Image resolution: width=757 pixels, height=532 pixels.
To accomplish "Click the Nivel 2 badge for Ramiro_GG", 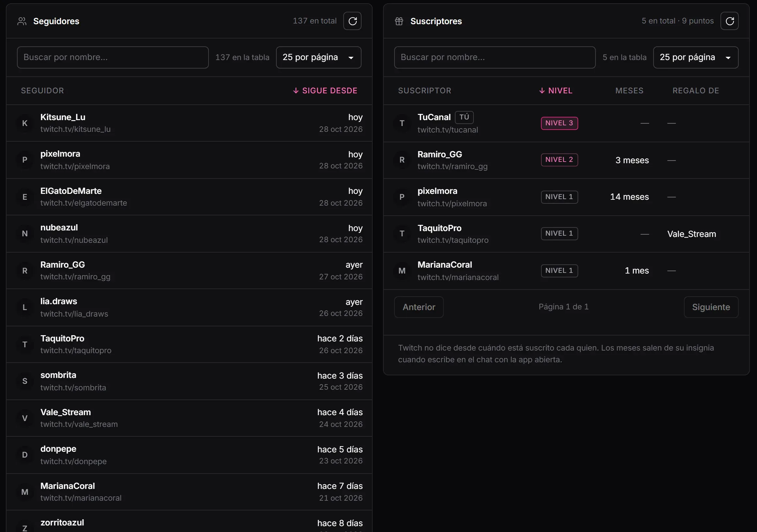I will coord(559,160).
